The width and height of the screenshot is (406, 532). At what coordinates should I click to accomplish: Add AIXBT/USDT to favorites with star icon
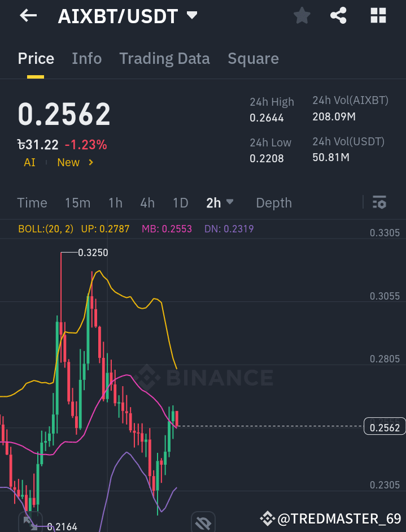pos(302,16)
